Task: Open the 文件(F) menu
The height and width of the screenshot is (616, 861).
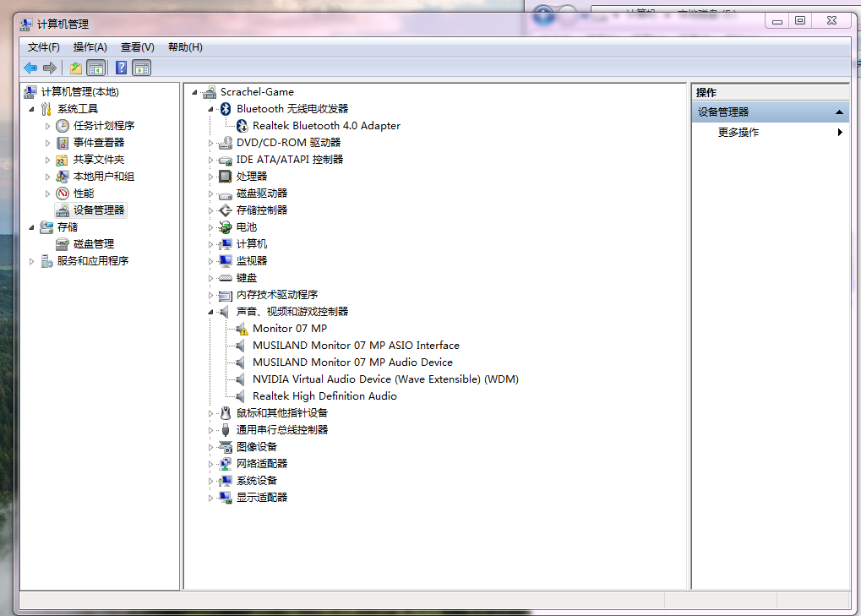Action: click(x=44, y=47)
